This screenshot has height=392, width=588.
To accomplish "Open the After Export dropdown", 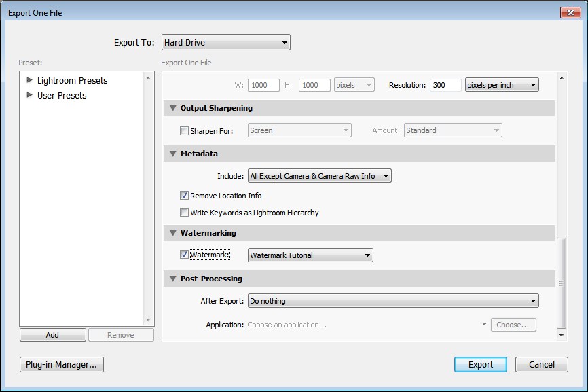I will click(x=392, y=301).
